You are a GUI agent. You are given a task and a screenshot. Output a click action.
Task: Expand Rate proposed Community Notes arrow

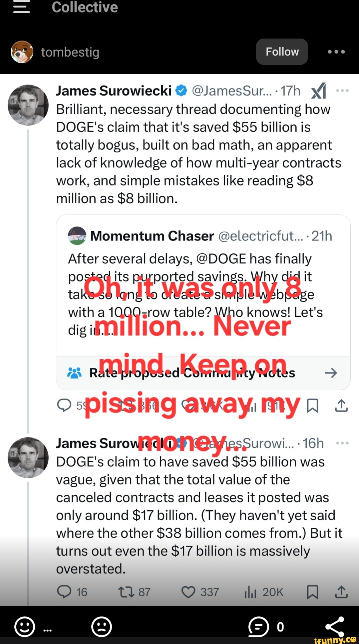click(331, 373)
